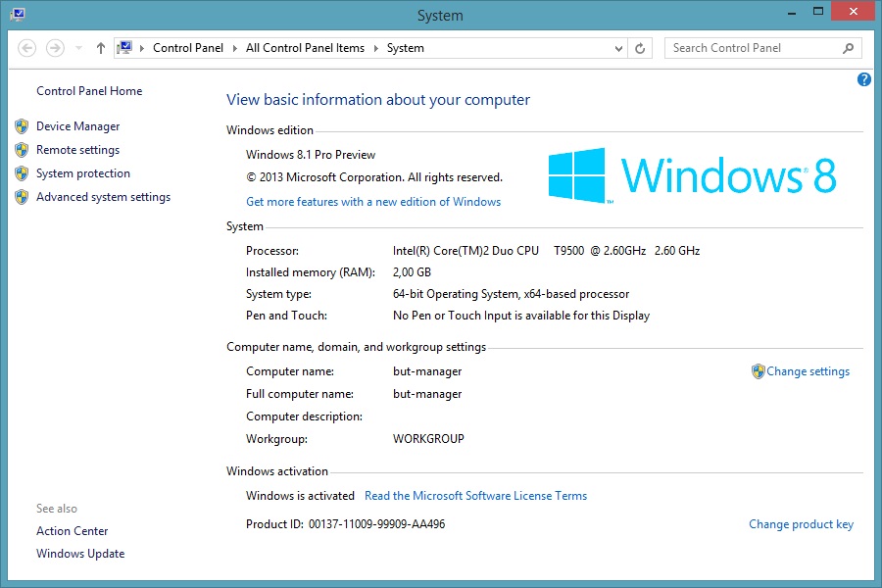Open Remote settings
Viewport: 882px width, 588px height.
[77, 150]
